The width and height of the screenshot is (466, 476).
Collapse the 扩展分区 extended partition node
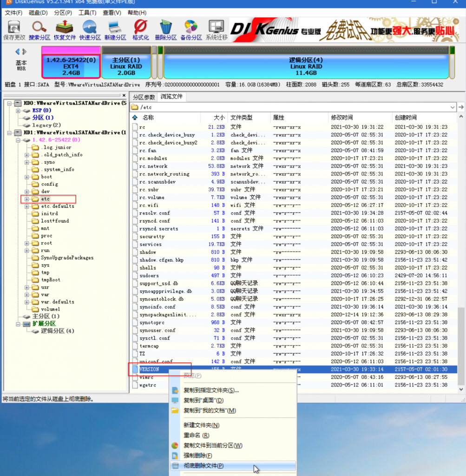(x=18, y=324)
